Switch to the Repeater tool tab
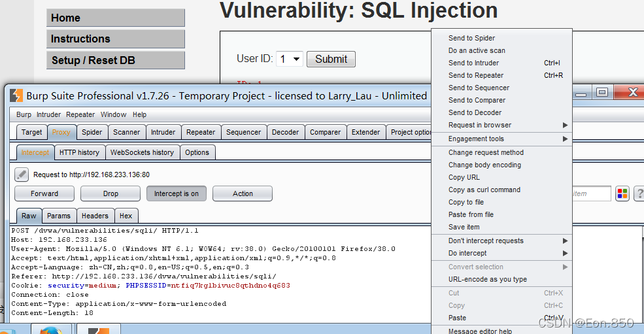The image size is (644, 334). pos(201,132)
